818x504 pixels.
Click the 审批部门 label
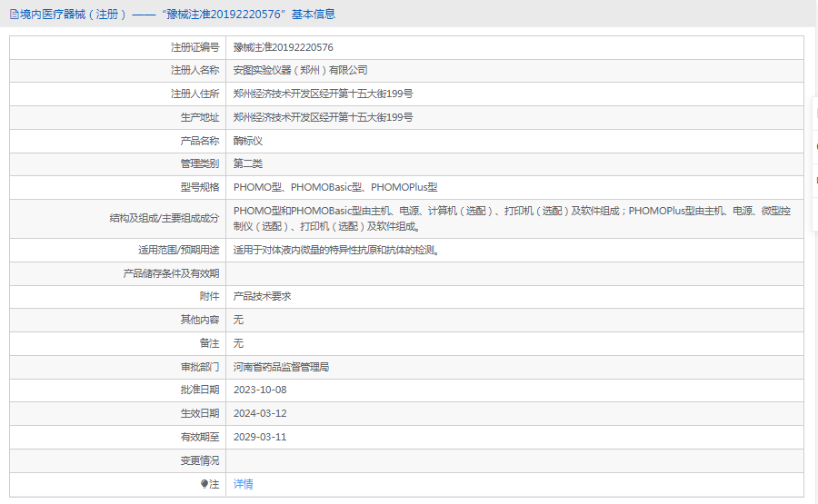(x=200, y=367)
